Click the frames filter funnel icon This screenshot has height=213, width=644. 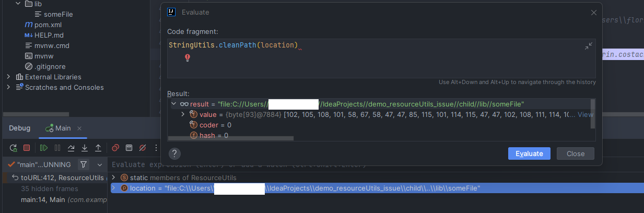point(84,164)
